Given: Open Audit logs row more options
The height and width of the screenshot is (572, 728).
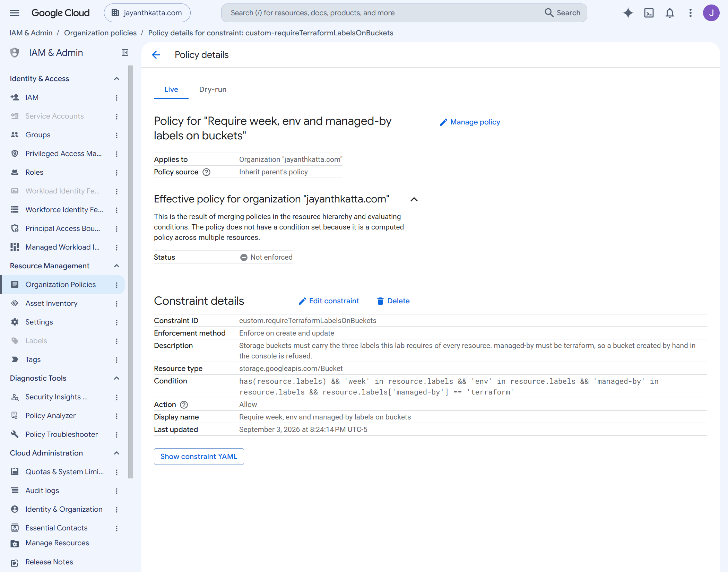Looking at the screenshot, I should pos(116,491).
